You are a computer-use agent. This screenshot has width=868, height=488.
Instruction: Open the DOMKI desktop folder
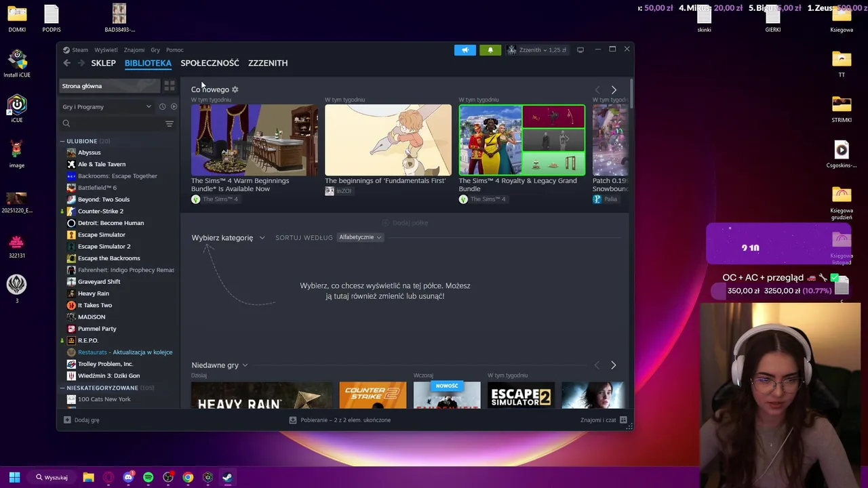[17, 18]
